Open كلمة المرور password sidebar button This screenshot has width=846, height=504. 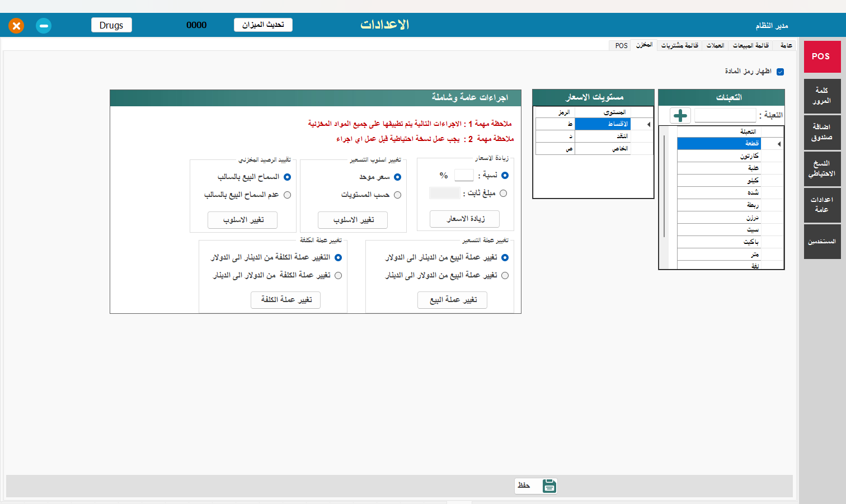(x=822, y=96)
